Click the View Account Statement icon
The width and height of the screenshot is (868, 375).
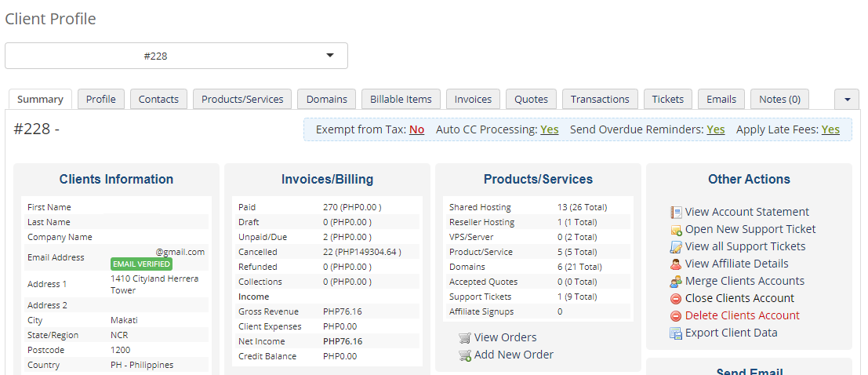click(x=676, y=213)
